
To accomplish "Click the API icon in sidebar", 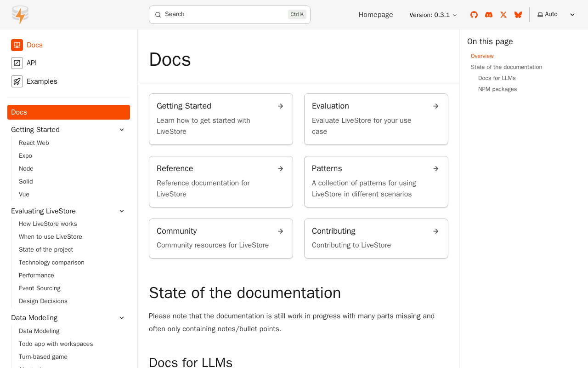I will [17, 63].
